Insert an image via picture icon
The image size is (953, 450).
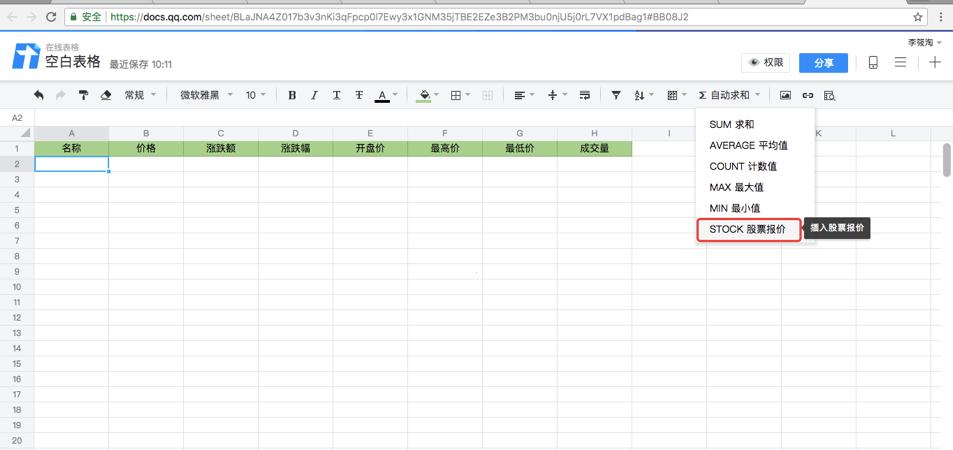click(x=785, y=95)
